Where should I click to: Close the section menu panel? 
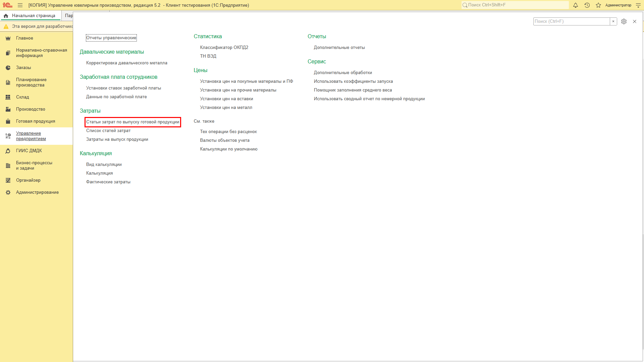(635, 21)
